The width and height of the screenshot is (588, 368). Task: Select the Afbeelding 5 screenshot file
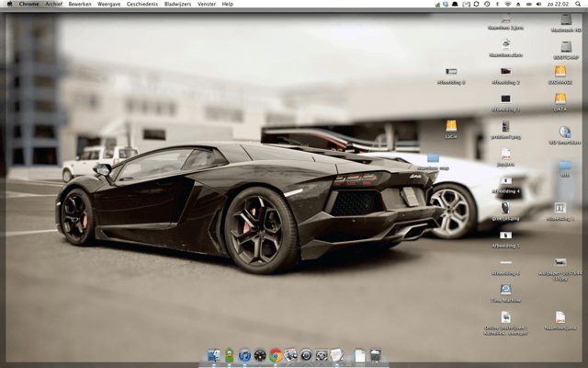click(x=505, y=236)
